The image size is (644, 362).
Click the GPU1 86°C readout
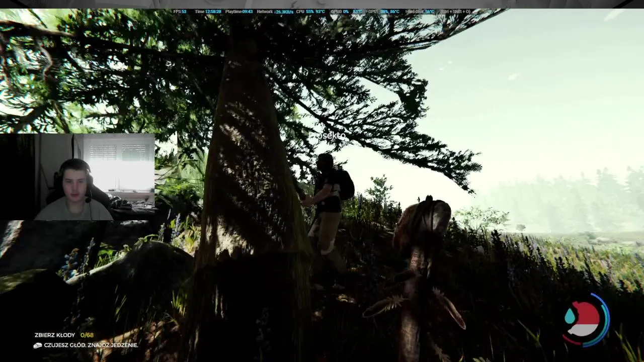pyautogui.click(x=383, y=12)
